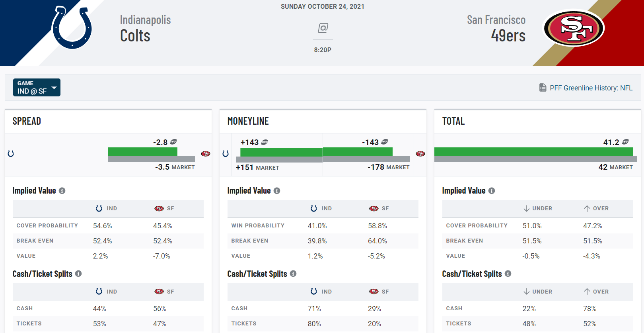
Task: Click the San Francisco 49ers logo
Action: click(x=574, y=28)
